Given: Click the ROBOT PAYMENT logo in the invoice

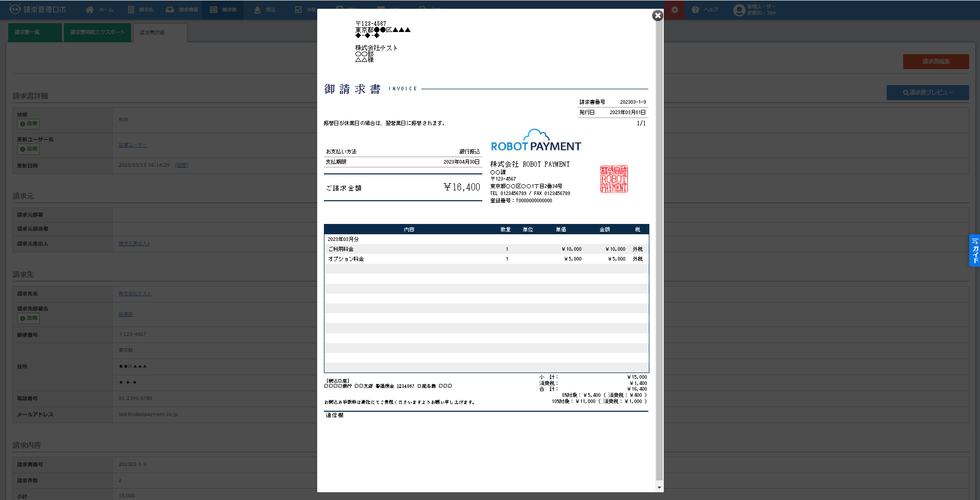Looking at the screenshot, I should [536, 140].
